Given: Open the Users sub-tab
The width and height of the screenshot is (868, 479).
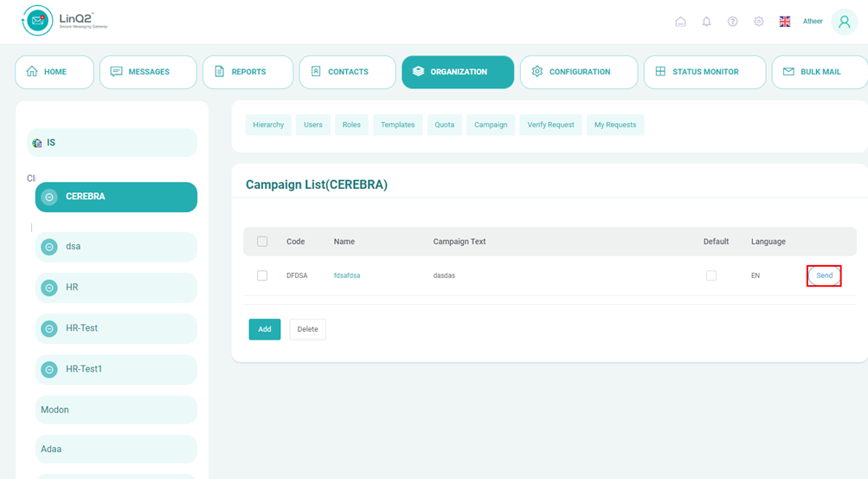Looking at the screenshot, I should click(312, 125).
